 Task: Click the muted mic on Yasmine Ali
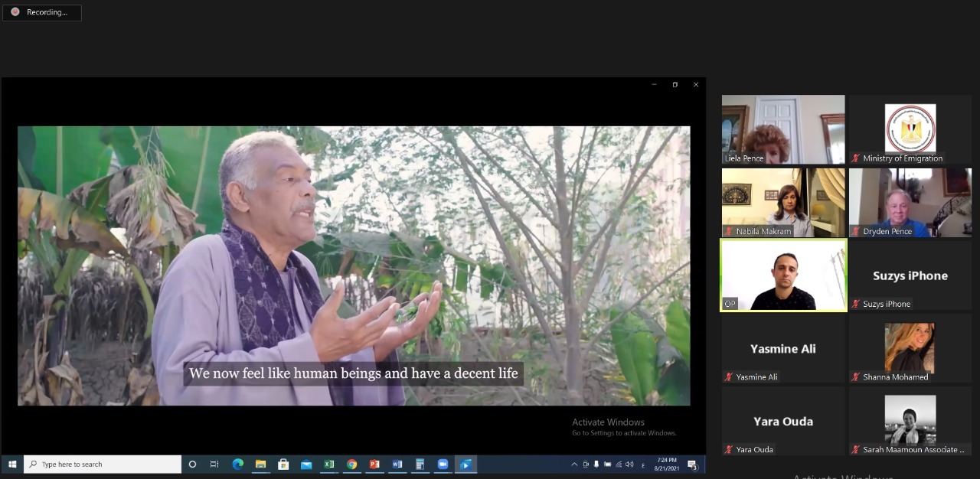729,377
